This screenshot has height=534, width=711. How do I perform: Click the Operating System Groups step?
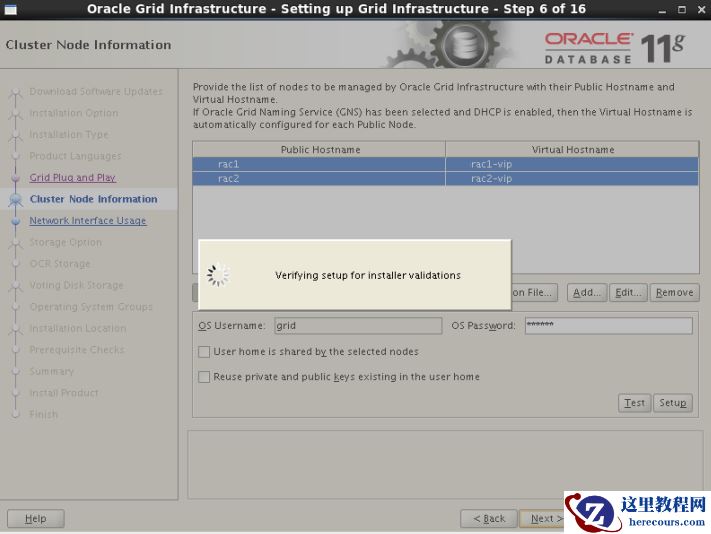pos(91,307)
